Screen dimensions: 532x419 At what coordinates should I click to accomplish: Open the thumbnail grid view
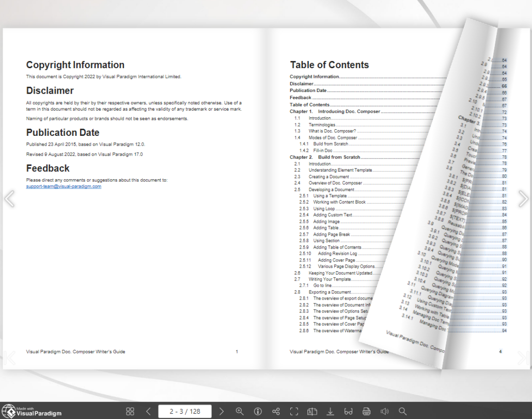tap(130, 411)
